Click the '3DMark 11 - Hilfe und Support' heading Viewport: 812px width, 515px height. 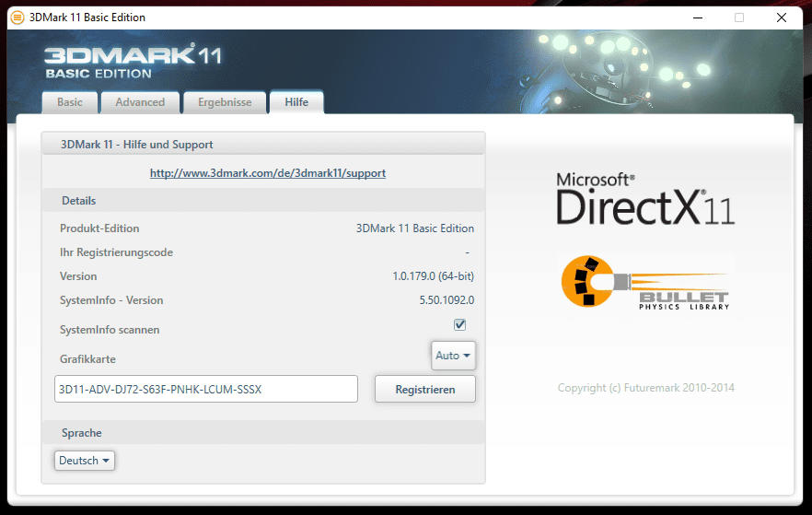click(x=136, y=145)
